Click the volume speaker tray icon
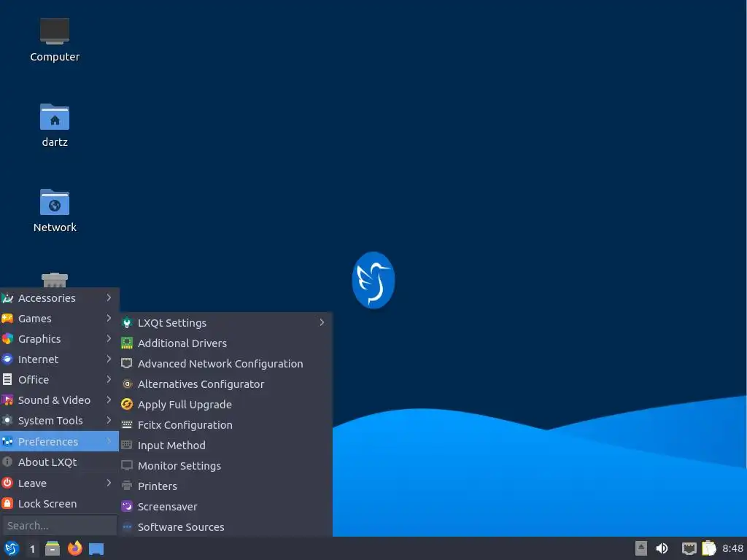The width and height of the screenshot is (747, 560). (x=662, y=548)
